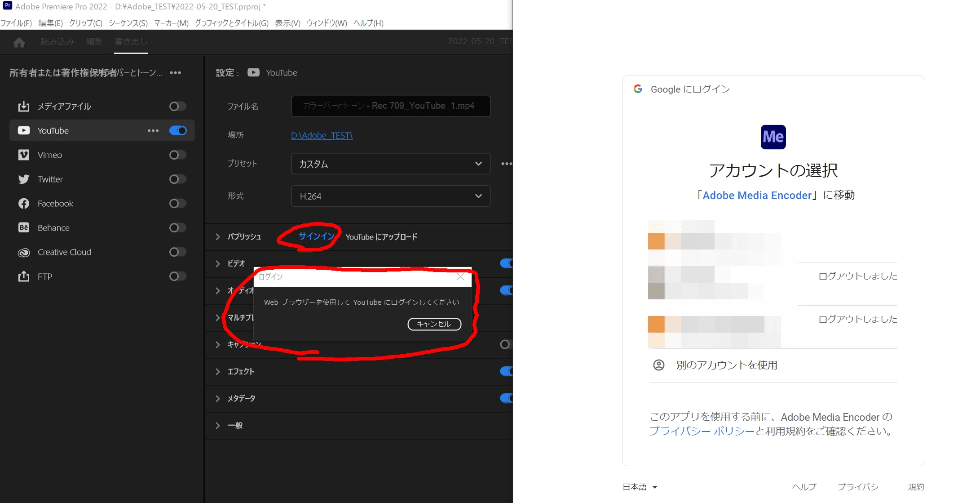The image size is (980, 503).
Task: Enable the Vimeo export toggle
Action: point(177,155)
